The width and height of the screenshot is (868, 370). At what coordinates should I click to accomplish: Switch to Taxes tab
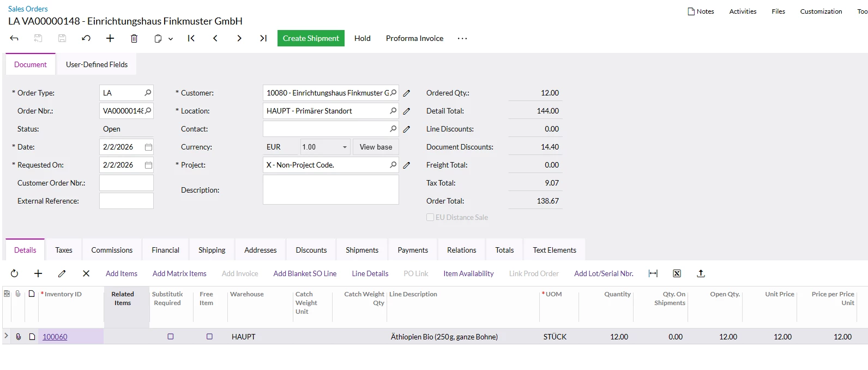tap(64, 250)
